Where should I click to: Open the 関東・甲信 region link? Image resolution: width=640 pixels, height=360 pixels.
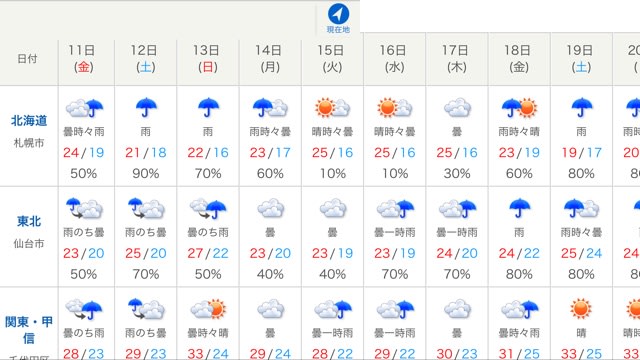pos(29,330)
